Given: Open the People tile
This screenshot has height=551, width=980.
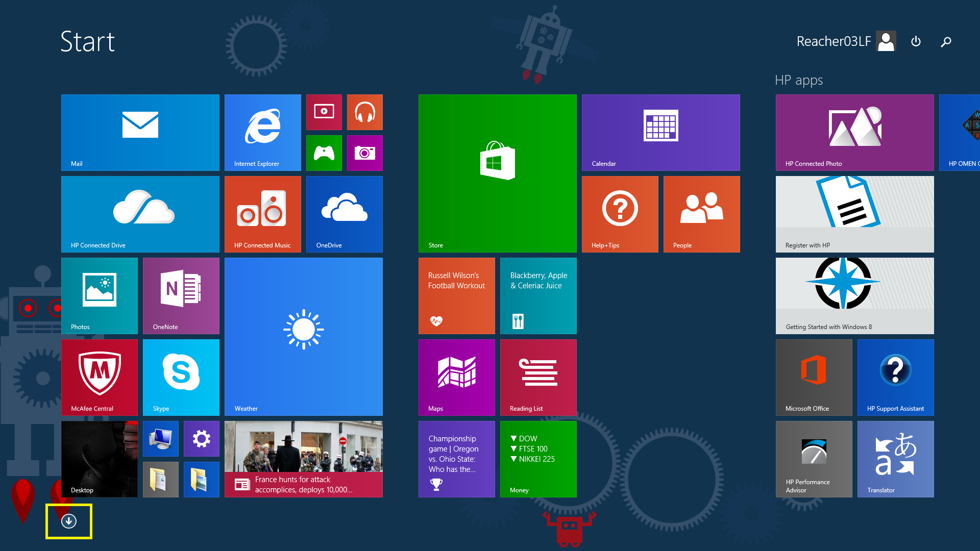Looking at the screenshot, I should [x=702, y=214].
